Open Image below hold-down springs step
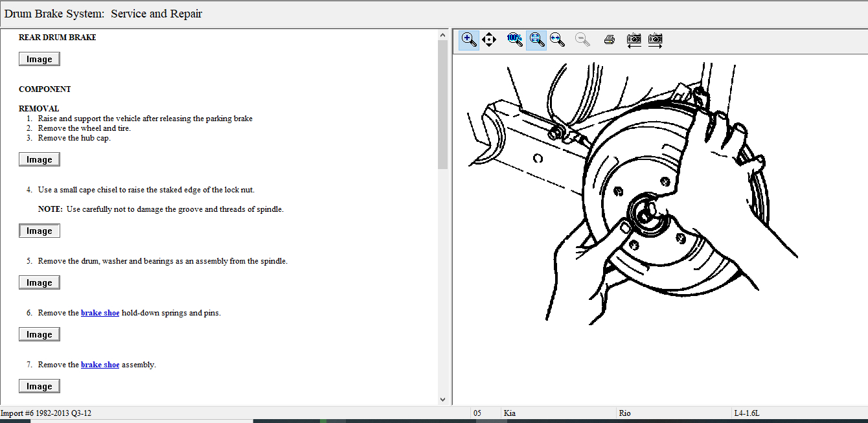Viewport: 868px width, 423px height. pos(40,334)
